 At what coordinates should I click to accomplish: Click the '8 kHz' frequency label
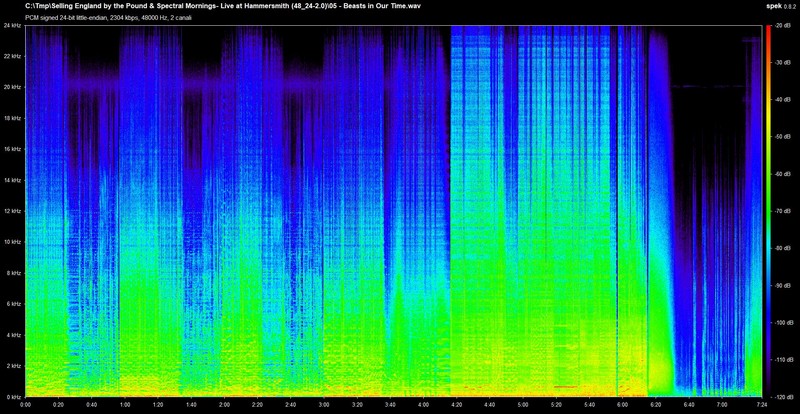click(x=13, y=273)
